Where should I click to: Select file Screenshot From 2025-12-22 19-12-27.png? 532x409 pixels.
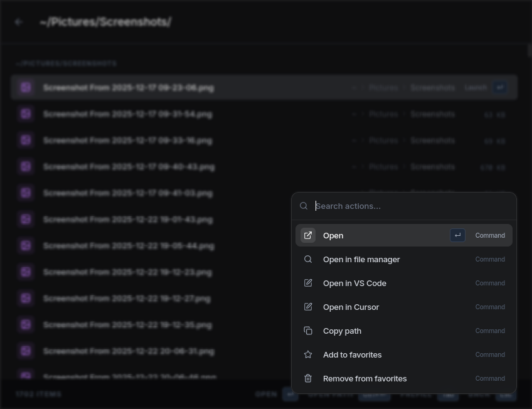tap(151, 299)
